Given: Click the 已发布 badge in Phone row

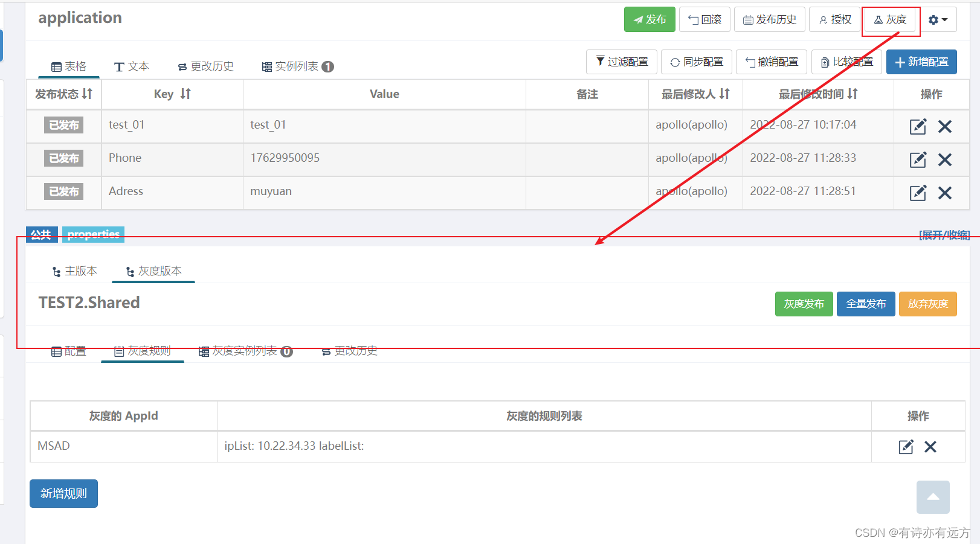Looking at the screenshot, I should [63, 158].
